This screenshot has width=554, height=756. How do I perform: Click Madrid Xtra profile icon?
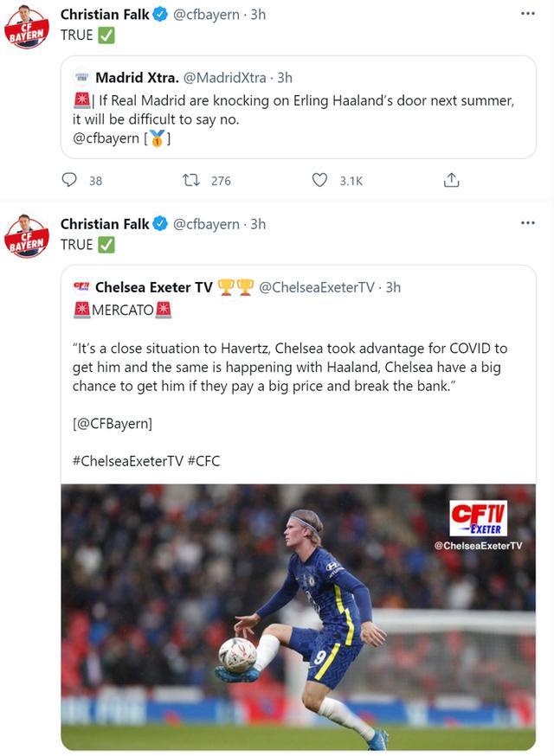point(81,78)
